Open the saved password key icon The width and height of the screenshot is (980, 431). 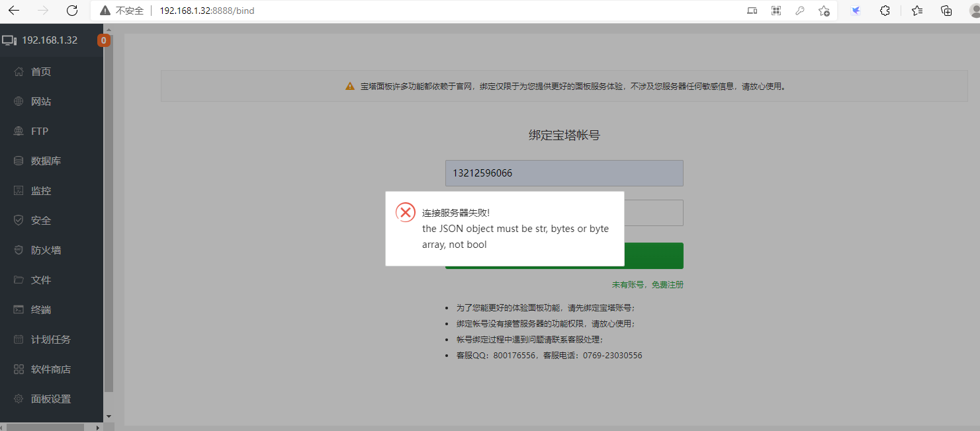point(800,11)
